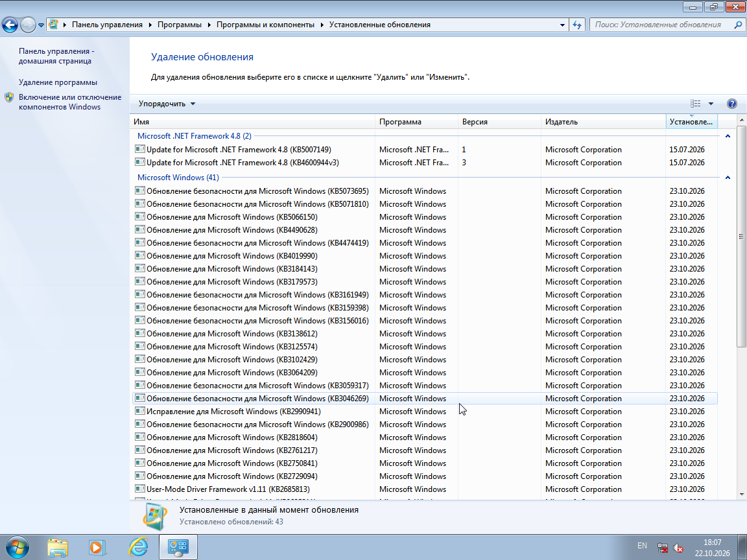Sort by Издатель column header
Screen dimensions: 747x560
pyautogui.click(x=603, y=122)
